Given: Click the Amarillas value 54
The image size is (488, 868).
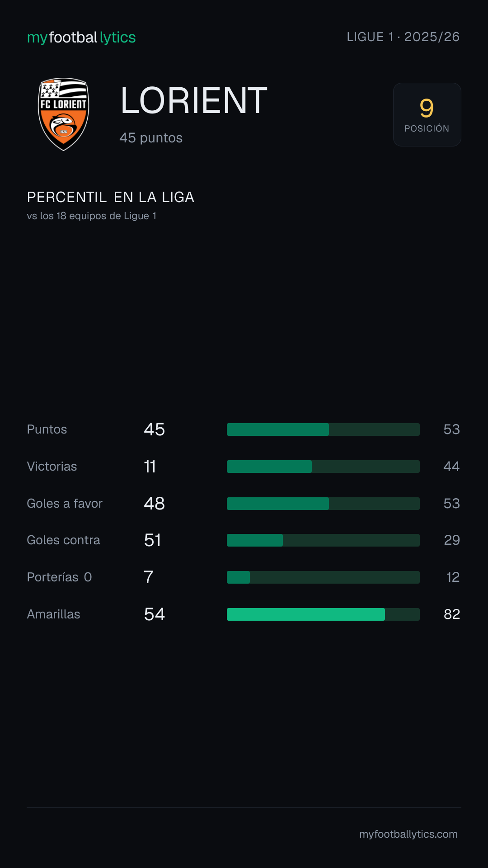Looking at the screenshot, I should point(155,614).
